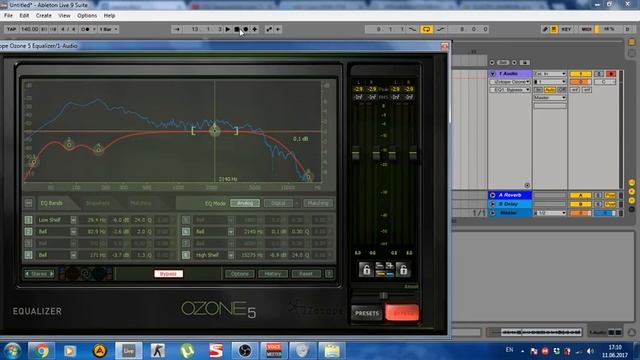Open band 2 Bell filter type dropdown
The image size is (640, 360).
click(73, 231)
